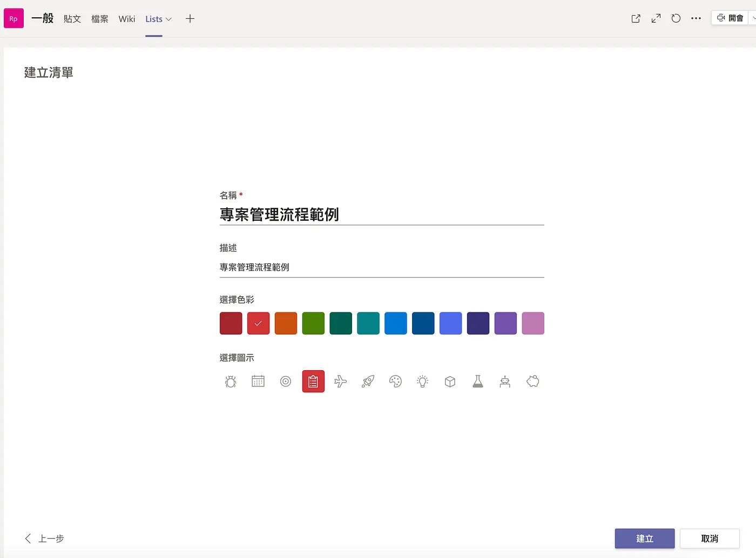Viewport: 756px width, 558px height.
Task: Select the dark navy purple swatch
Action: 478,323
